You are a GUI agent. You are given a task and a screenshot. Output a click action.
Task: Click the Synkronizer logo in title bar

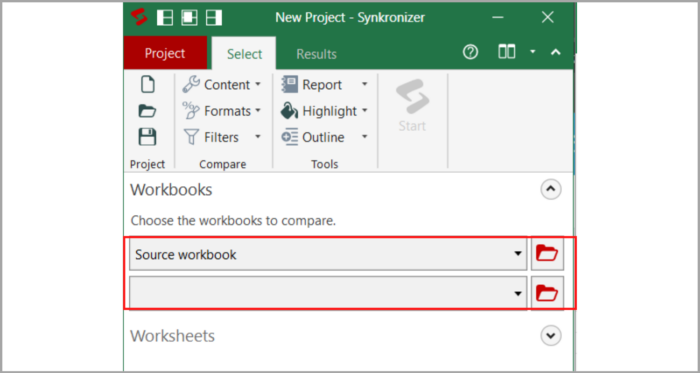(x=139, y=17)
